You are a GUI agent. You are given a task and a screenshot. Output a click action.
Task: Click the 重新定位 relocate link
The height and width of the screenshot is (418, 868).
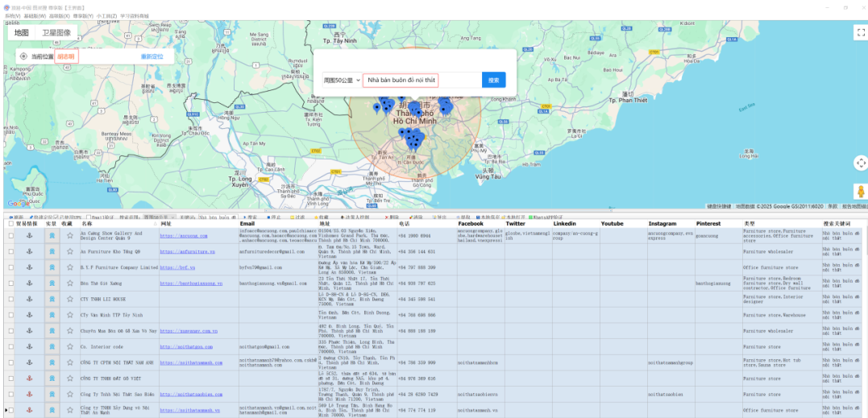[152, 56]
